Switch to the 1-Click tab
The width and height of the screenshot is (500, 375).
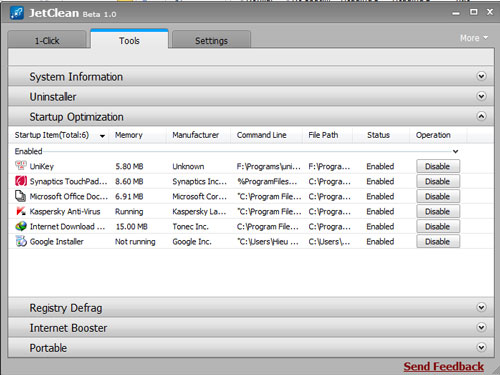(47, 40)
